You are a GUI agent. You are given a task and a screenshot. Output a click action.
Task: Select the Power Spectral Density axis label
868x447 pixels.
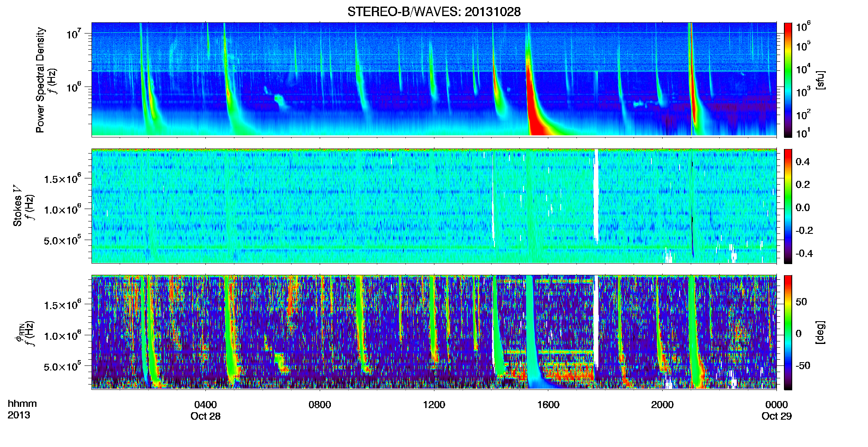click(40, 80)
